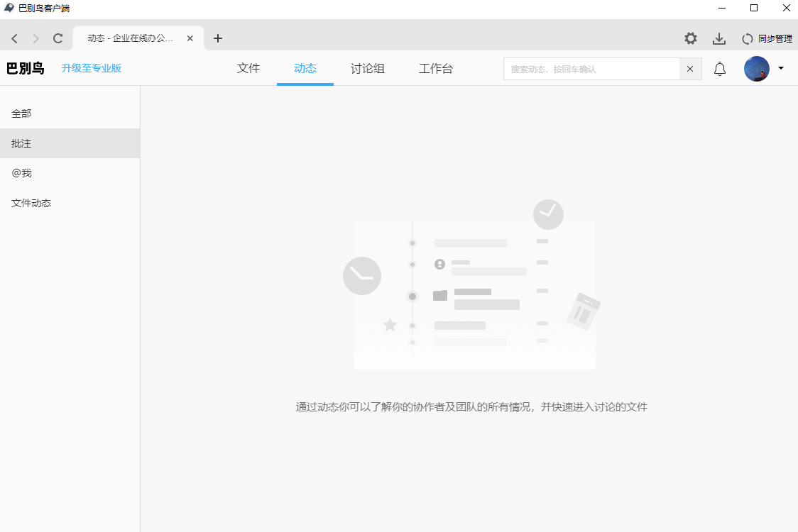Screen dimensions: 798x532
Task: Click the 同步管理 sync button
Action: point(767,38)
